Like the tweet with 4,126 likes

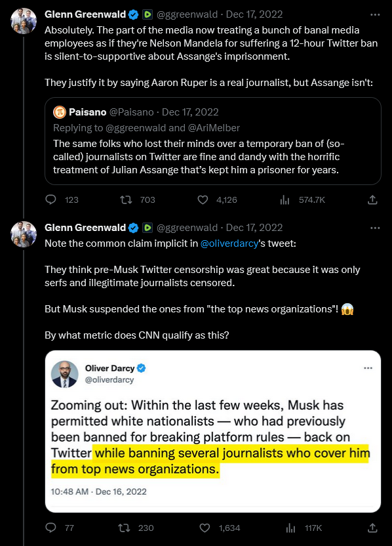click(203, 199)
